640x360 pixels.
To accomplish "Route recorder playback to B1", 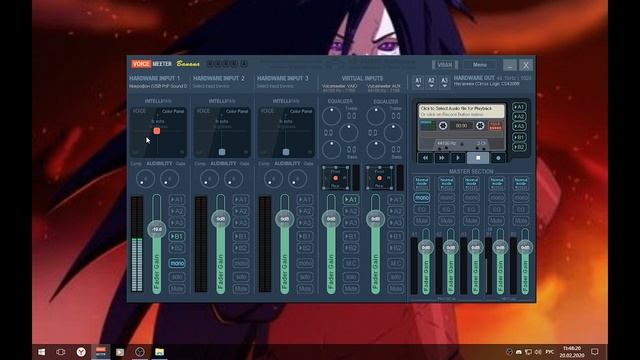I will click(x=519, y=137).
